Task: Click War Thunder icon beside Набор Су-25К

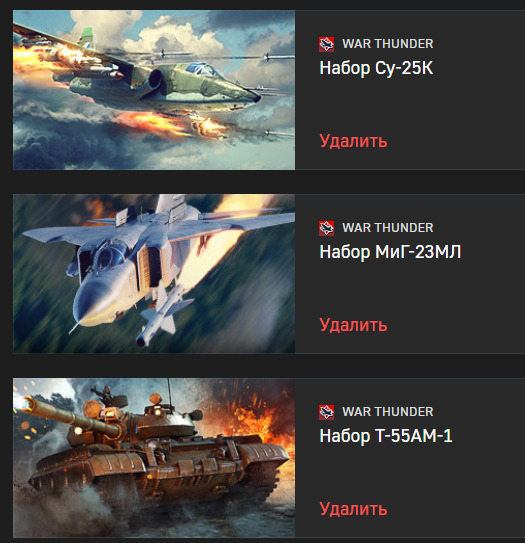Action: coord(326,44)
